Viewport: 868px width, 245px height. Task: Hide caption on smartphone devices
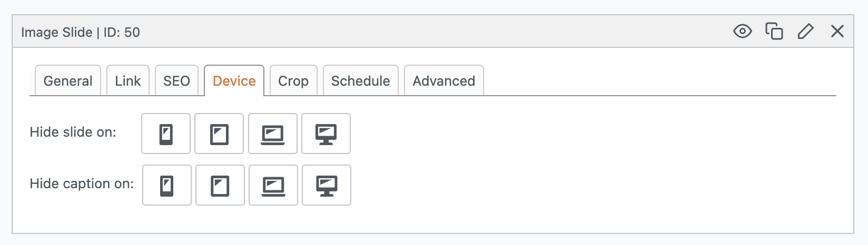pyautogui.click(x=166, y=186)
